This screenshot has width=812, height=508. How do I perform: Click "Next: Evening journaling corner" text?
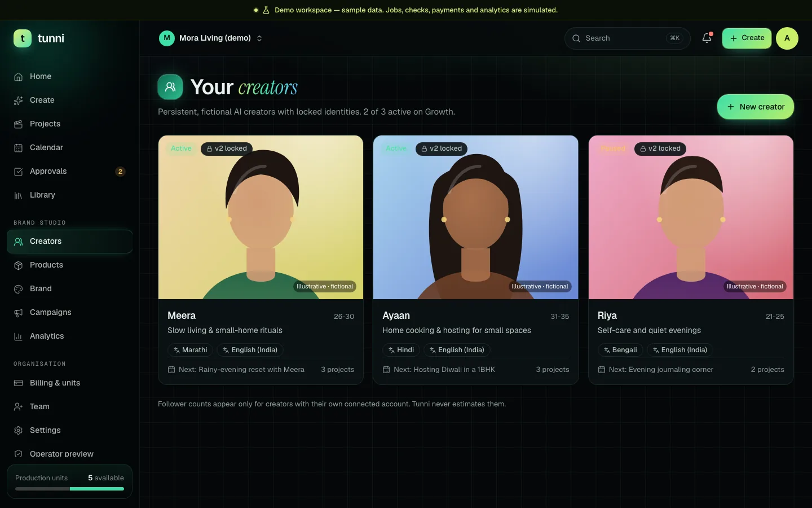coord(661,370)
